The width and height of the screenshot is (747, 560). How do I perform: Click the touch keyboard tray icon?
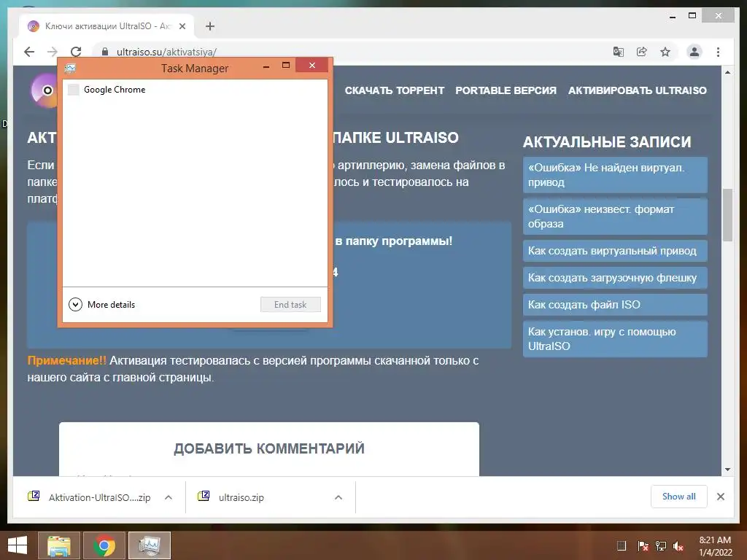[622, 546]
